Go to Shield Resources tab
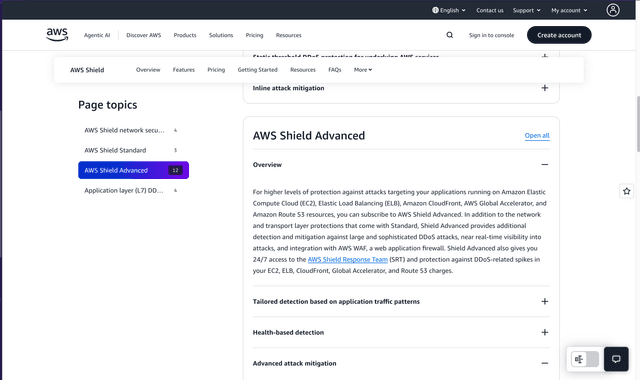 click(303, 70)
